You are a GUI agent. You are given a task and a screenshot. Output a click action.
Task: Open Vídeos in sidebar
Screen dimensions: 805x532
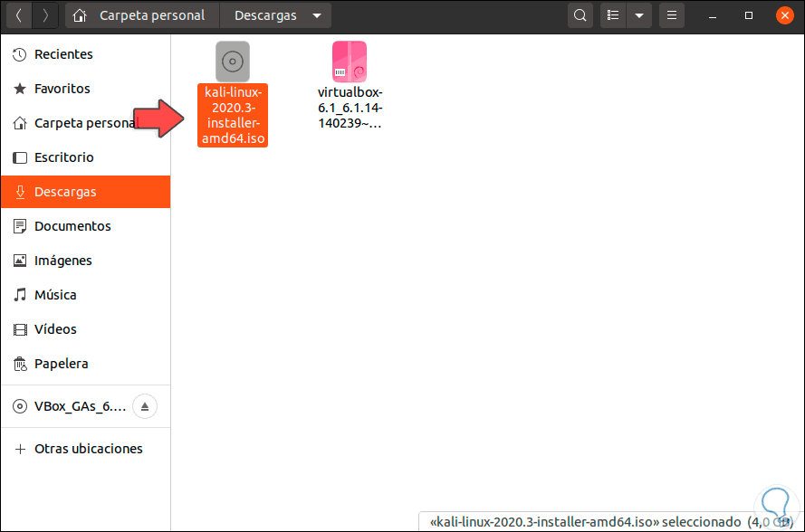(x=85, y=329)
